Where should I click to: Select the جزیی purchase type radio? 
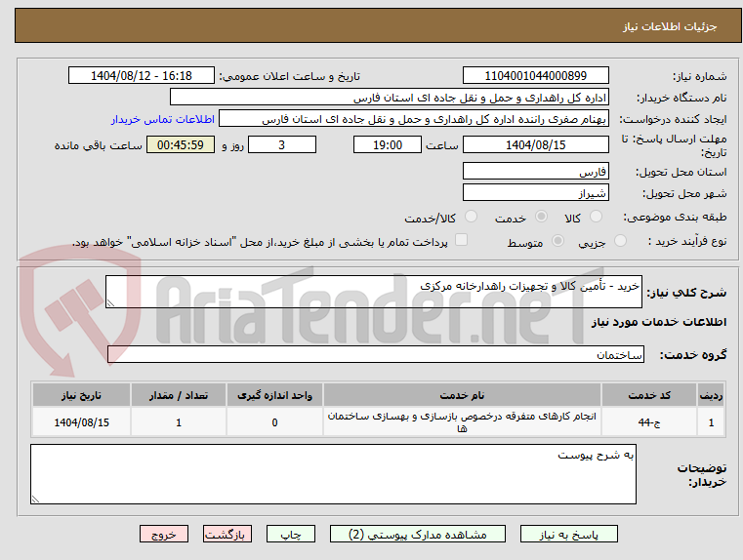point(620,241)
